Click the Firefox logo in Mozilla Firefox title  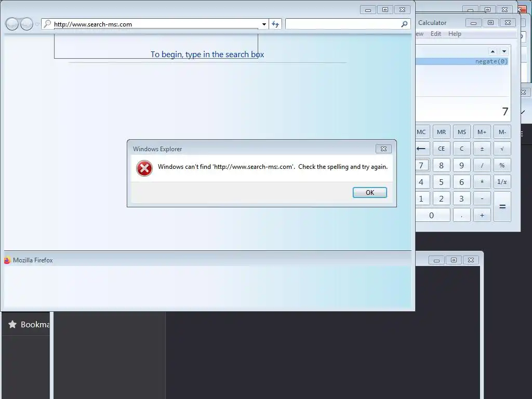tap(7, 260)
